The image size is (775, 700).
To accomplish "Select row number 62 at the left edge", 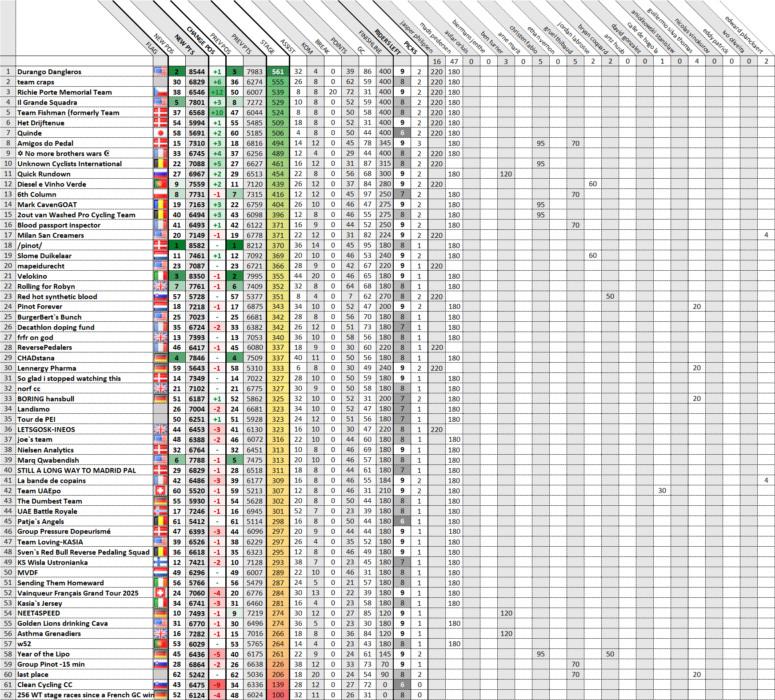I will pyautogui.click(x=8, y=695).
